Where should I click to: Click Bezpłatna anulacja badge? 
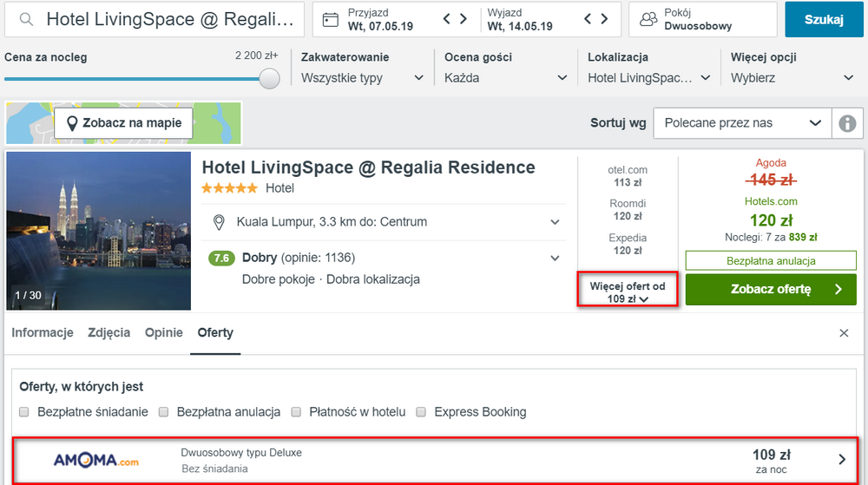click(771, 261)
